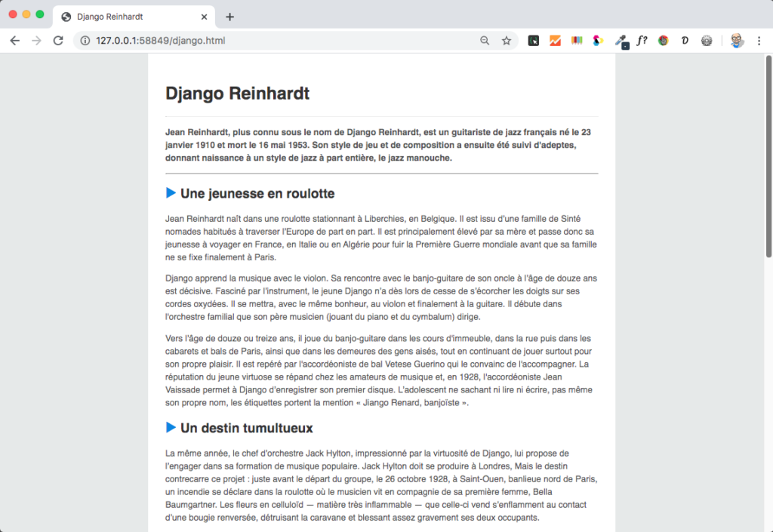This screenshot has height=532, width=773.
Task: Click the page vertical scrollbar thumb
Action: (768, 156)
